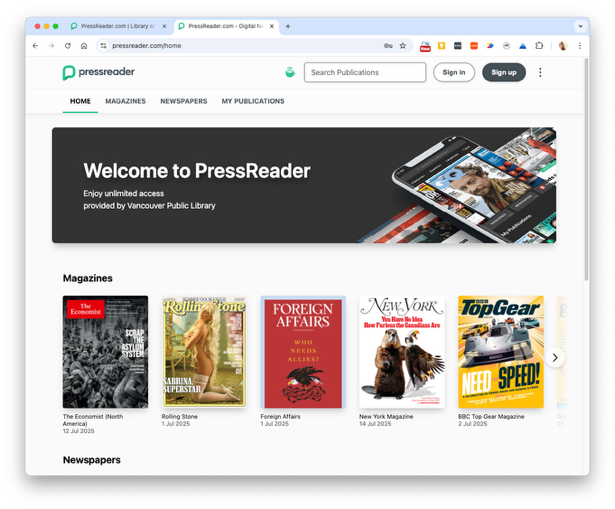Click the '12 Jul 2025' Economist date

tap(78, 431)
